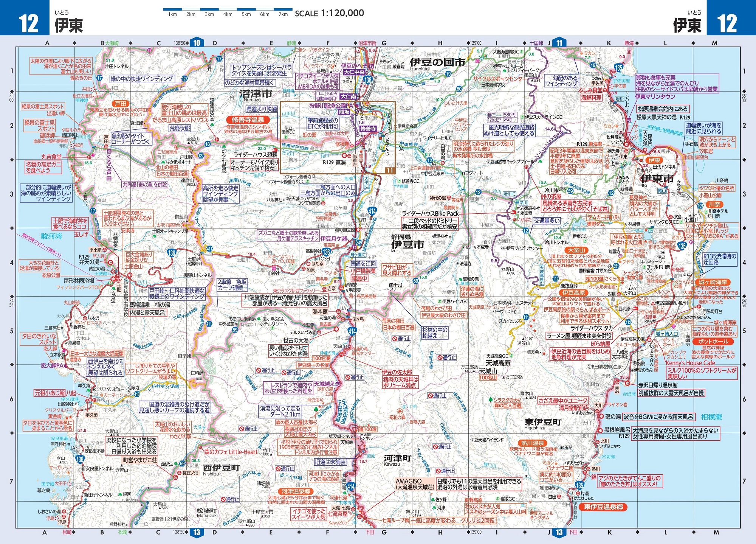
Task: Click the 小戸橋製菓 red box label
Action: click(363, 271)
